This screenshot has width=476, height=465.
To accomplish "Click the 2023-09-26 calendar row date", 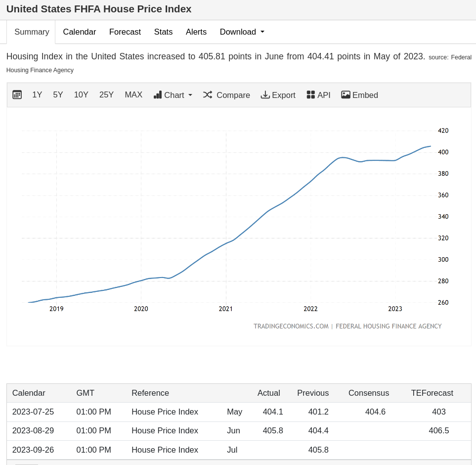I will coord(33,450).
